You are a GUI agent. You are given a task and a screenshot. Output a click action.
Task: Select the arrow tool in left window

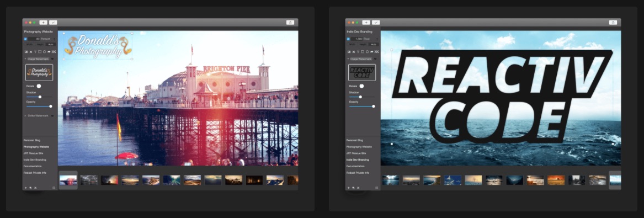(x=49, y=52)
